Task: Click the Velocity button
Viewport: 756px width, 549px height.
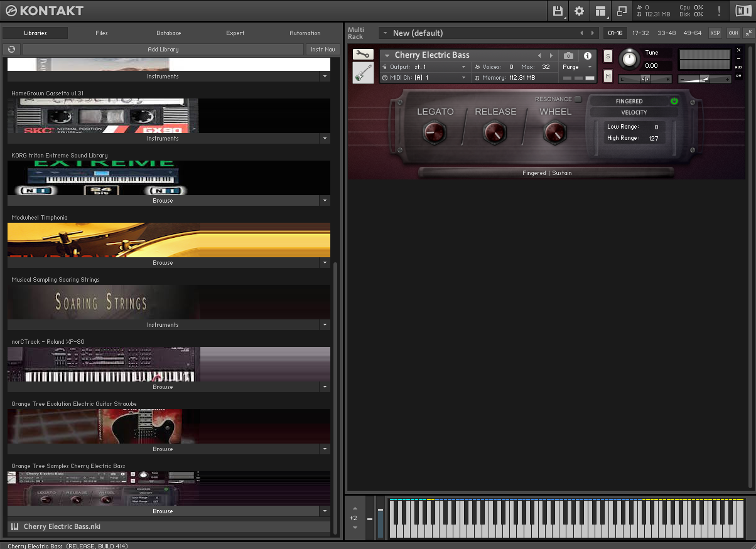Action: coord(634,113)
